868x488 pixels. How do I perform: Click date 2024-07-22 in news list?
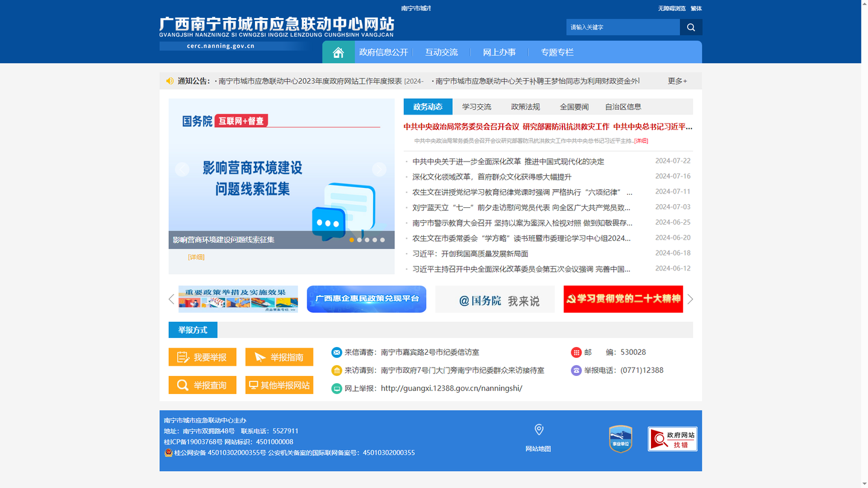(673, 161)
